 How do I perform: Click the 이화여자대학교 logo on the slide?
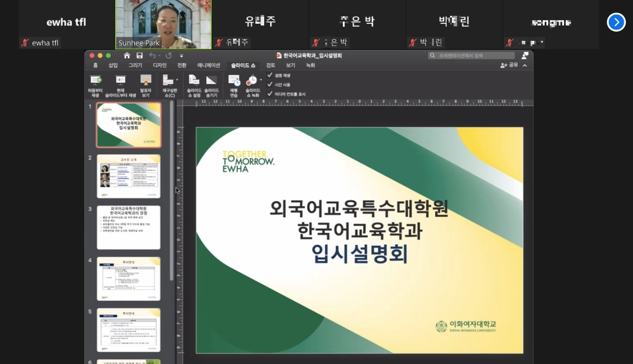[466, 326]
